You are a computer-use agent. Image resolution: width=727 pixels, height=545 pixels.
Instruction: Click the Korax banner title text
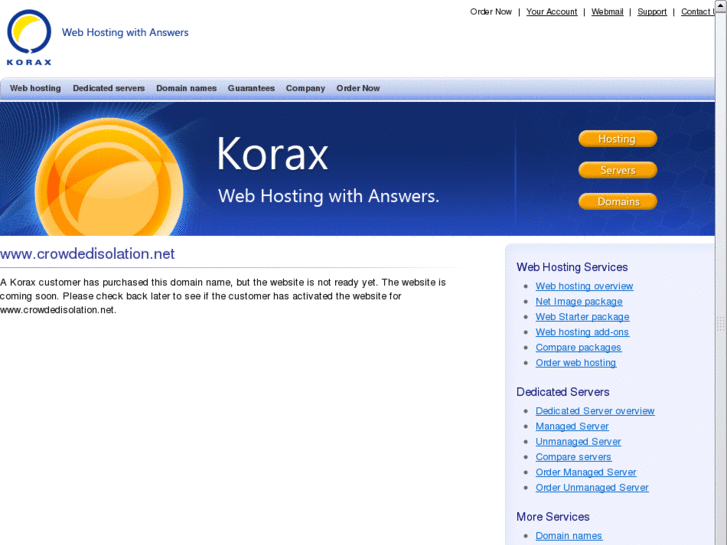(x=272, y=154)
